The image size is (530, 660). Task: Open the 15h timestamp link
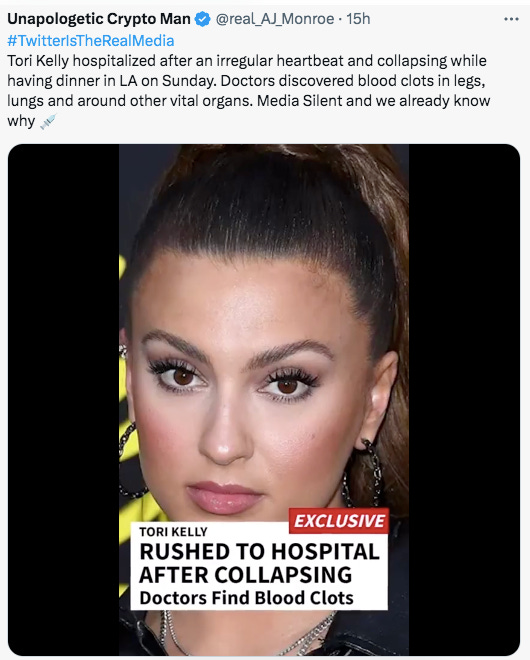tap(358, 19)
